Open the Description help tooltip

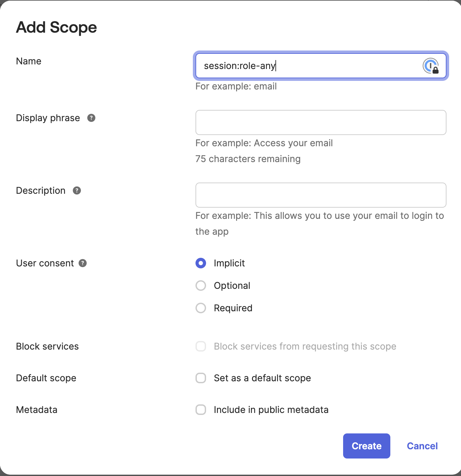77,190
